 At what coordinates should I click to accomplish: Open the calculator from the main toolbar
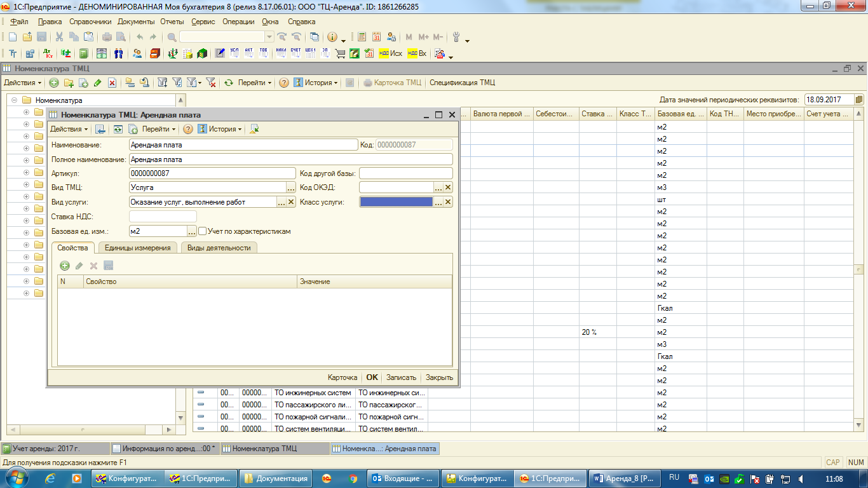[362, 37]
